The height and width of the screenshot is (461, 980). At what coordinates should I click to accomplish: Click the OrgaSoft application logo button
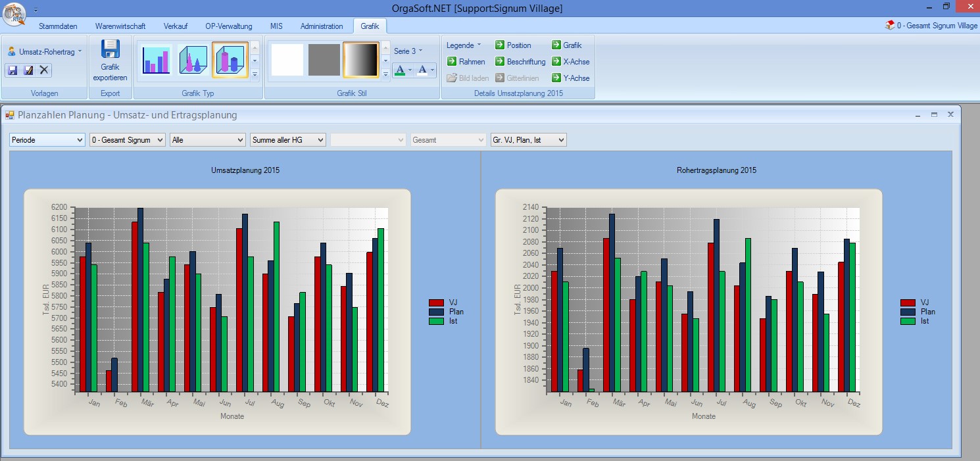pos(14,14)
